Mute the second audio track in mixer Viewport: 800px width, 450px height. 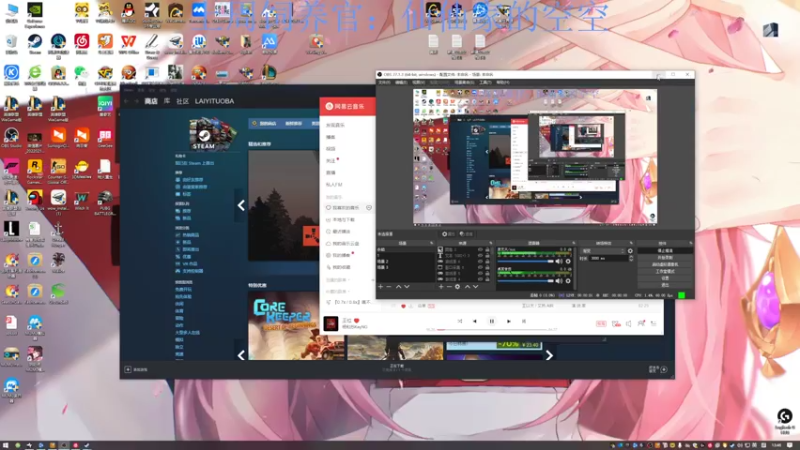click(559, 281)
